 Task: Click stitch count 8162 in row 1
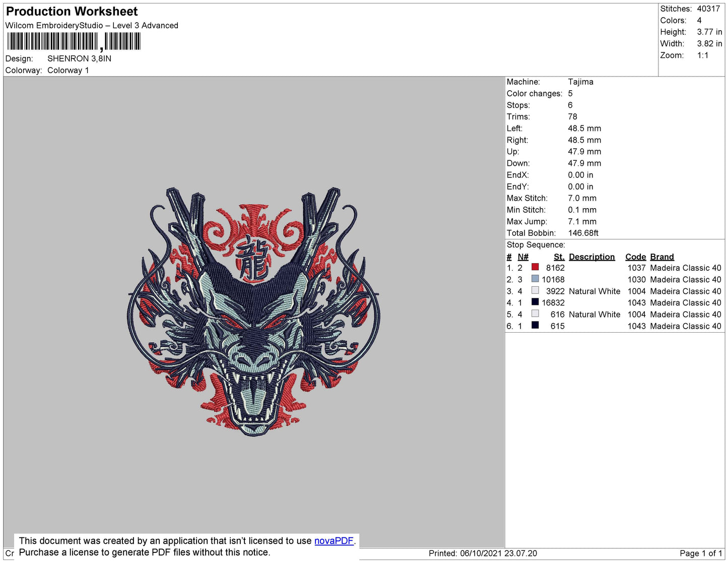(x=555, y=268)
